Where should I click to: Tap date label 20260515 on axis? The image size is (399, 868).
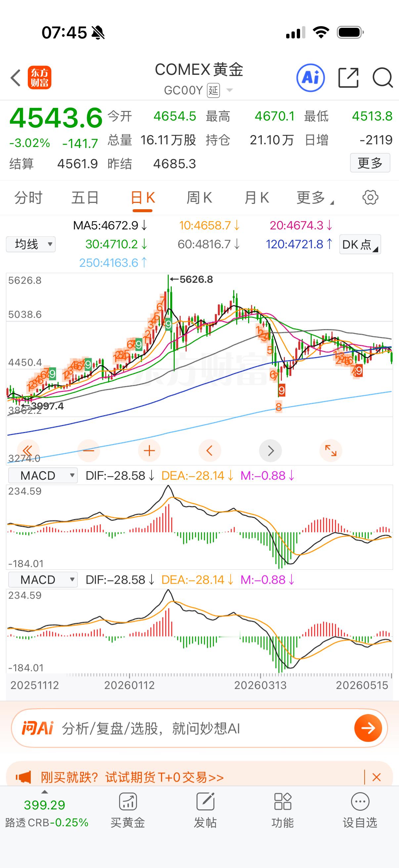(362, 685)
